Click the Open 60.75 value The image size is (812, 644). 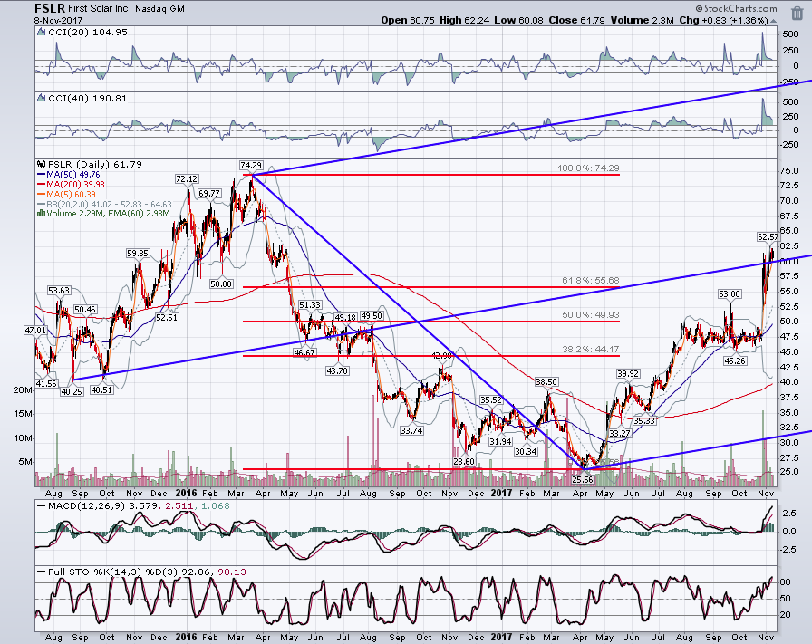tap(408, 20)
